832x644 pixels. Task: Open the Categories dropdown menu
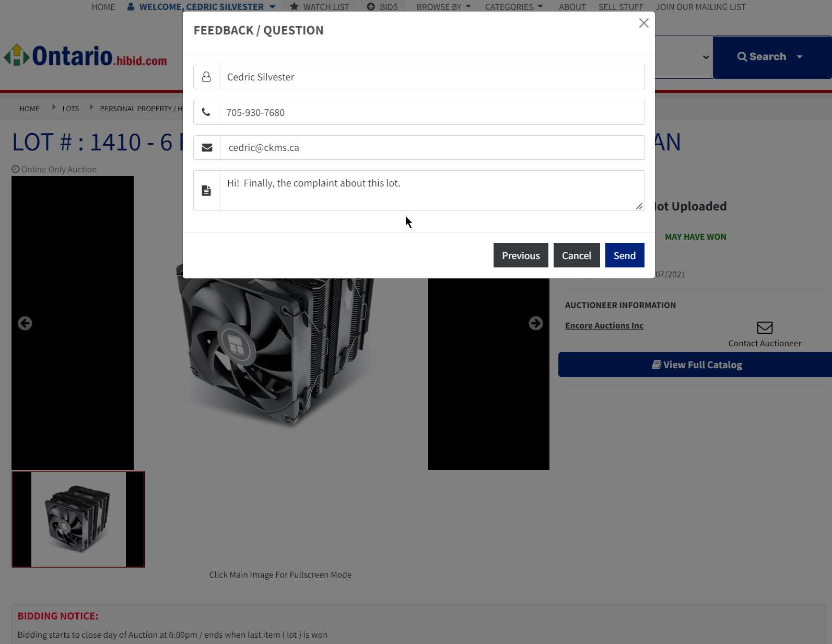pos(513,7)
